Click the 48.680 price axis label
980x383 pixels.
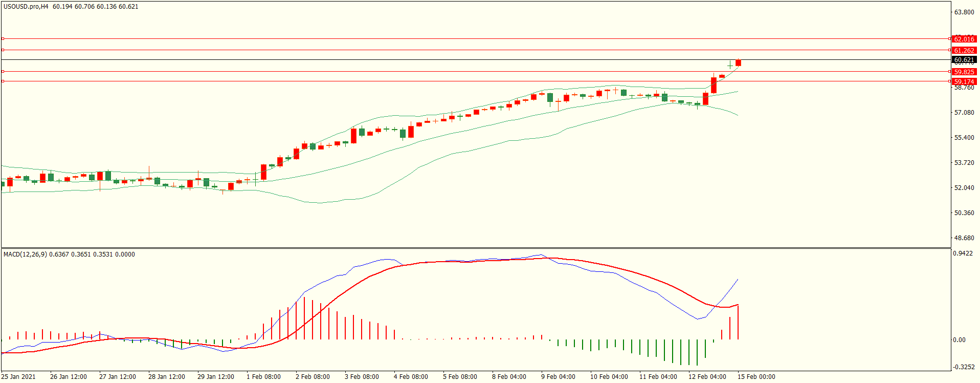click(964, 238)
